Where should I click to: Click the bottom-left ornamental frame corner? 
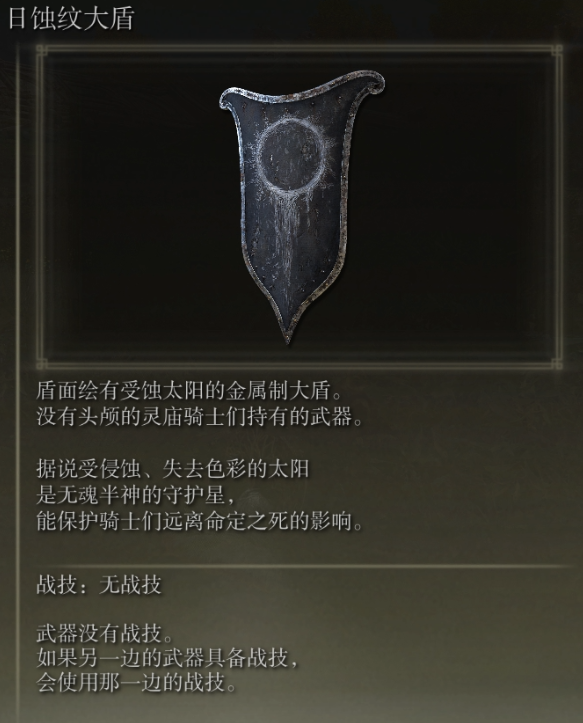point(43,363)
